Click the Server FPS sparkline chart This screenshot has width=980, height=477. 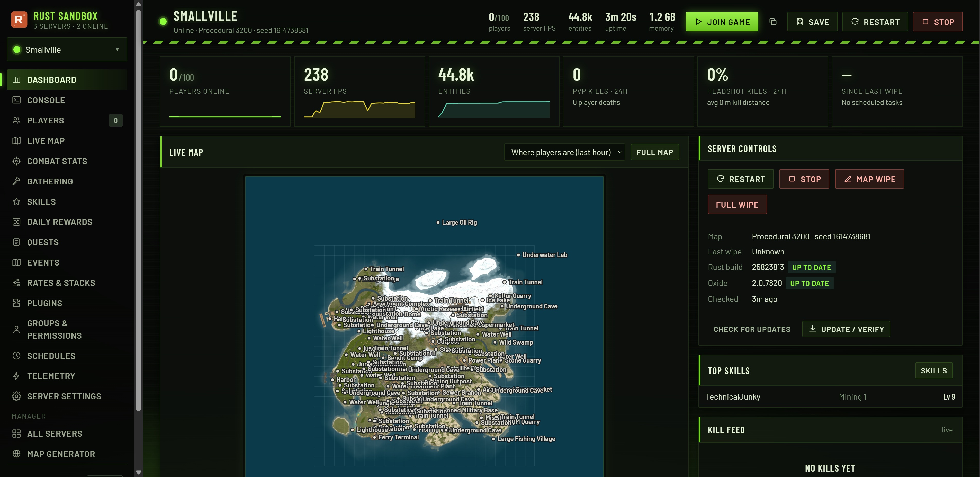click(359, 109)
